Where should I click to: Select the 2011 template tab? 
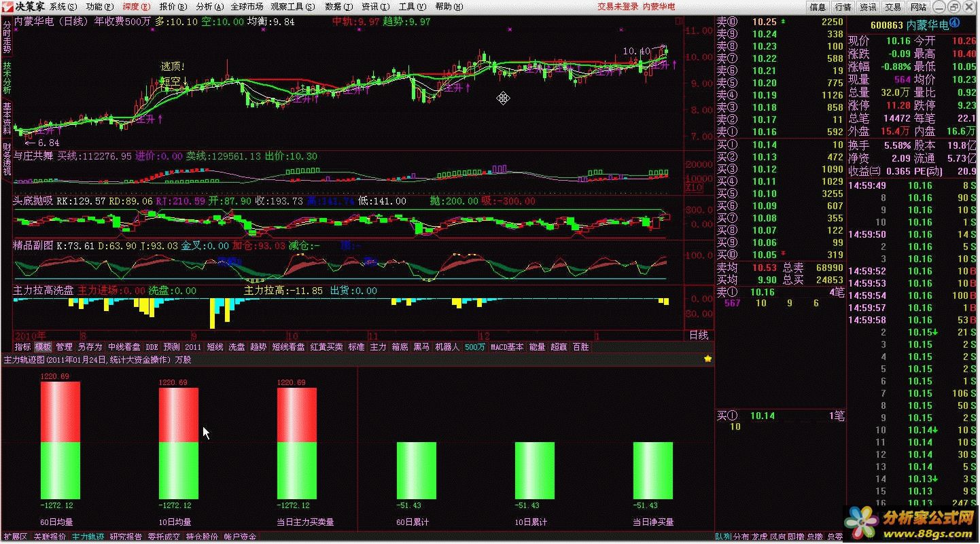pos(193,346)
